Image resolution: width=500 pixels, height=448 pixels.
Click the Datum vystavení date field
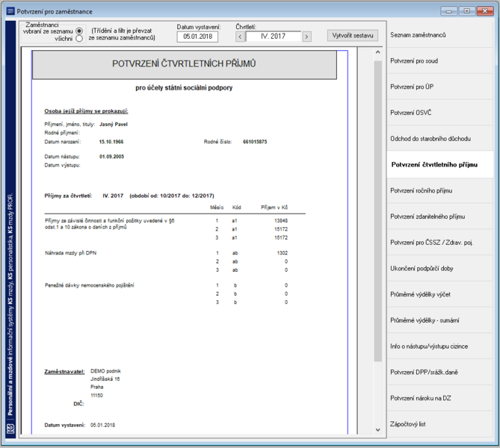click(197, 37)
